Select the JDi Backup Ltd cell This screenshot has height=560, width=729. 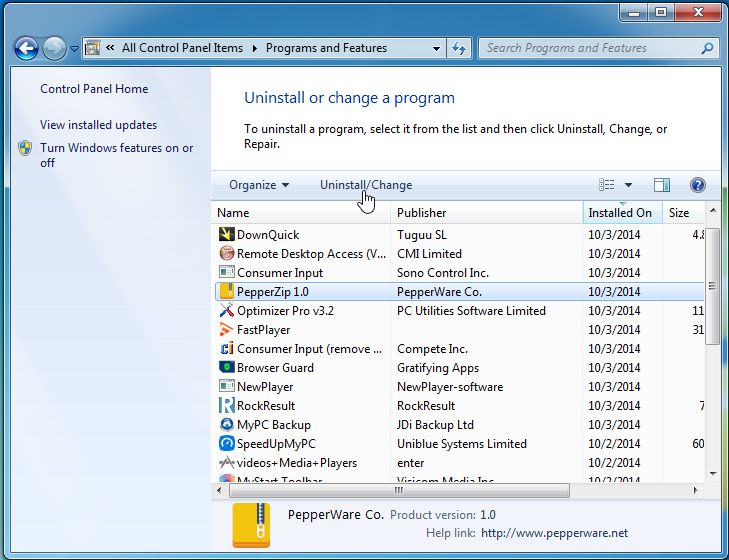click(435, 425)
